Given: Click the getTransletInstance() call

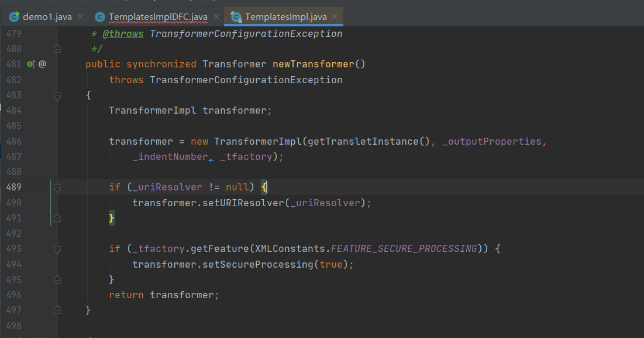Looking at the screenshot, I should click(369, 141).
